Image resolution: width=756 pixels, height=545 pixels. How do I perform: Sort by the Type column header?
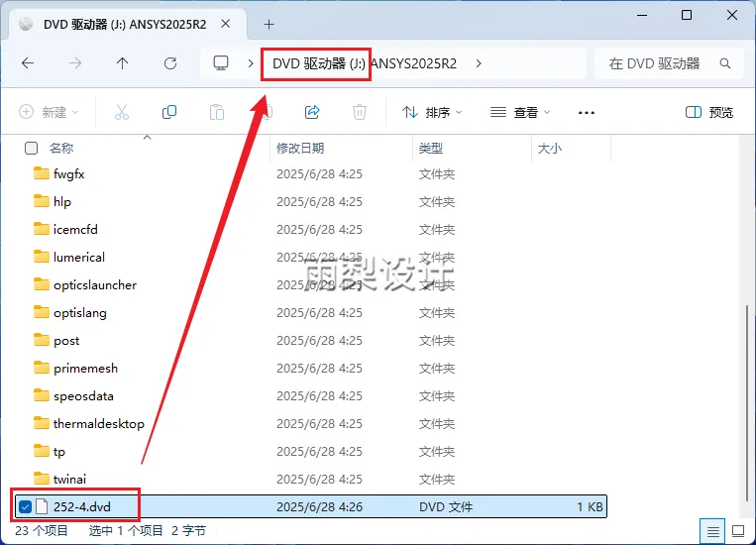point(431,148)
